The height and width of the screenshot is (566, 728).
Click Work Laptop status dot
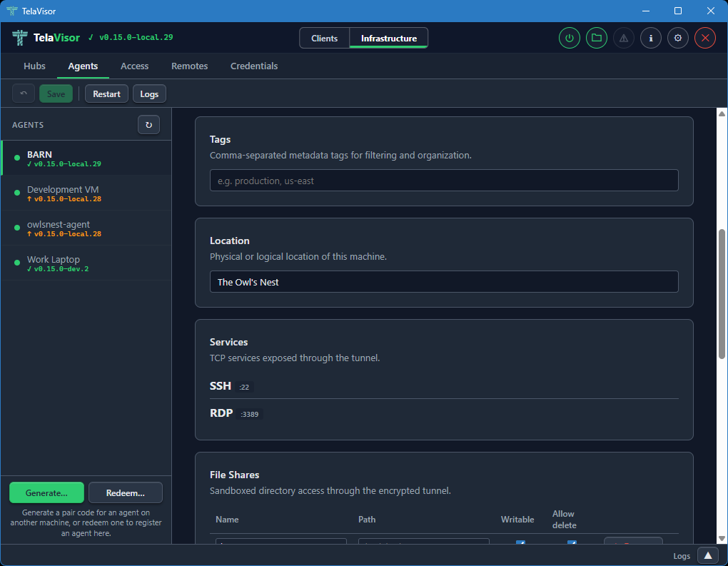pyautogui.click(x=17, y=263)
